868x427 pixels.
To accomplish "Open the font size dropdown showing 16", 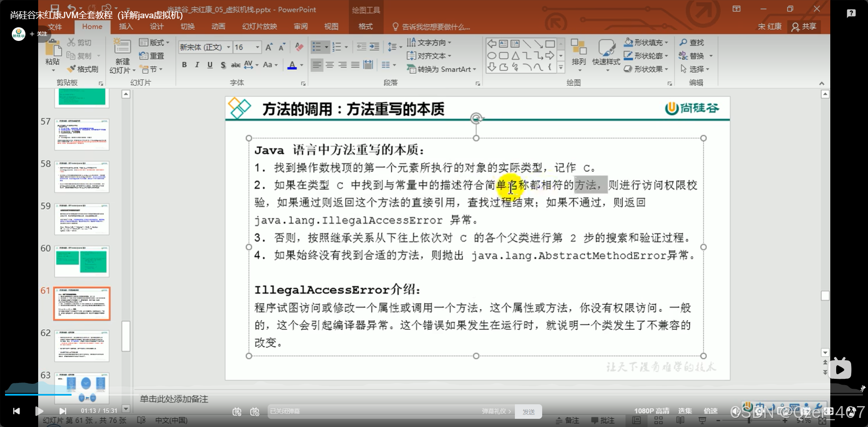I will (x=258, y=47).
